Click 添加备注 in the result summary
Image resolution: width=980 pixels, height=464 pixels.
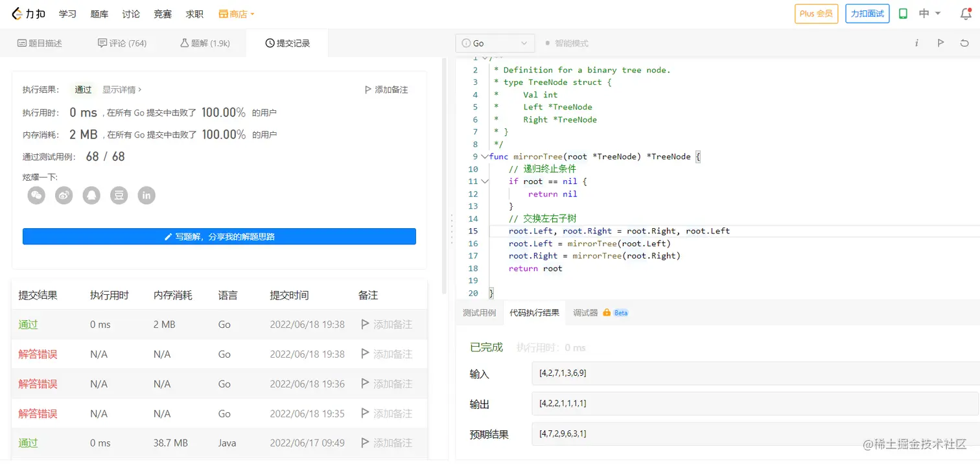click(x=386, y=89)
